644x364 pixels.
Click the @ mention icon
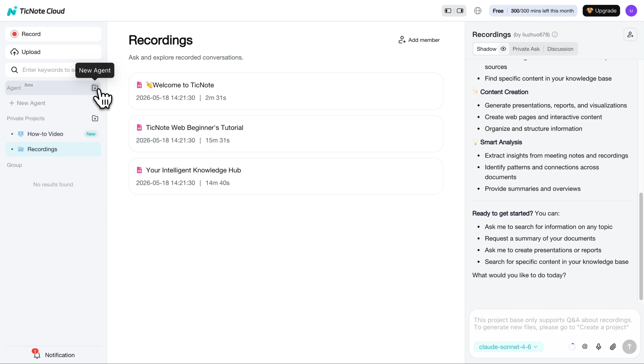pyautogui.click(x=585, y=347)
